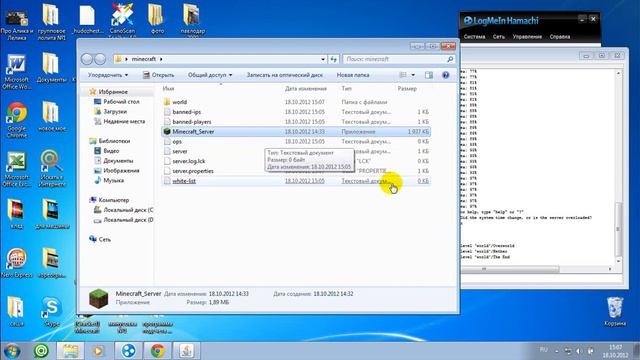640x360 pixels.
Task: Select Компьютер in navigation pane
Action: click(113, 200)
